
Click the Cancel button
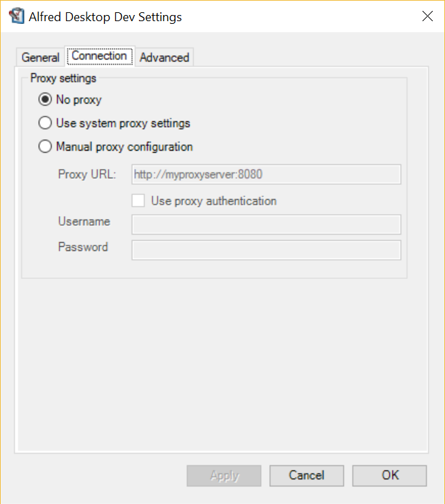click(x=306, y=475)
